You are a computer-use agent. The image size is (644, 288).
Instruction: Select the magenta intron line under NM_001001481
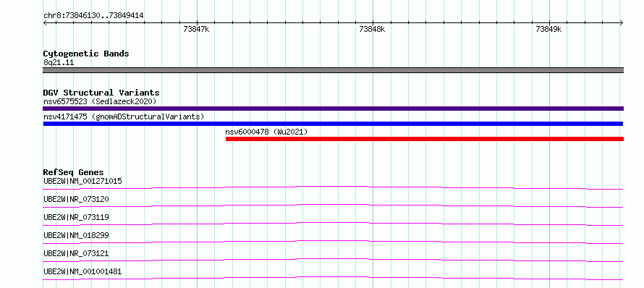(333, 278)
